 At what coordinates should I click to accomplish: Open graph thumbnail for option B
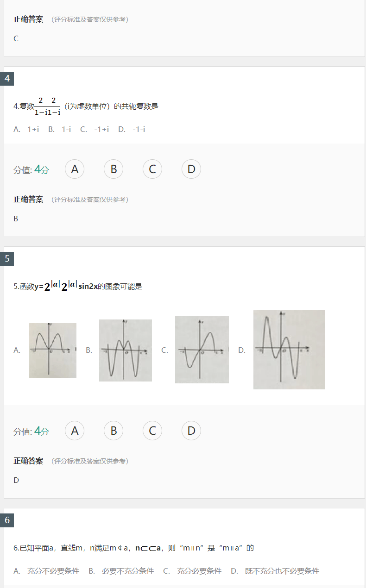click(125, 350)
